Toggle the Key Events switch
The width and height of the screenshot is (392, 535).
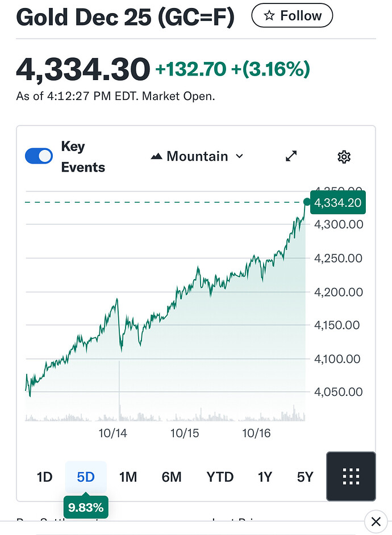[39, 156]
